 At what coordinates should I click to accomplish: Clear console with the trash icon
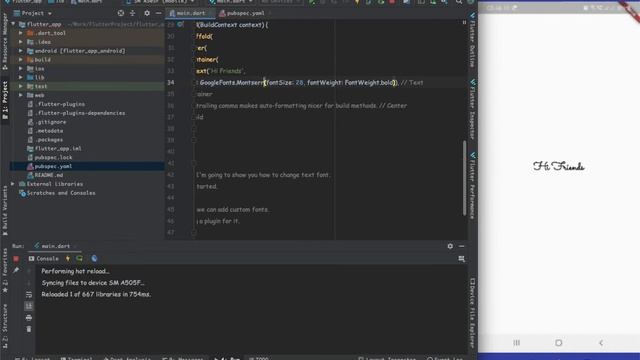[29, 329]
